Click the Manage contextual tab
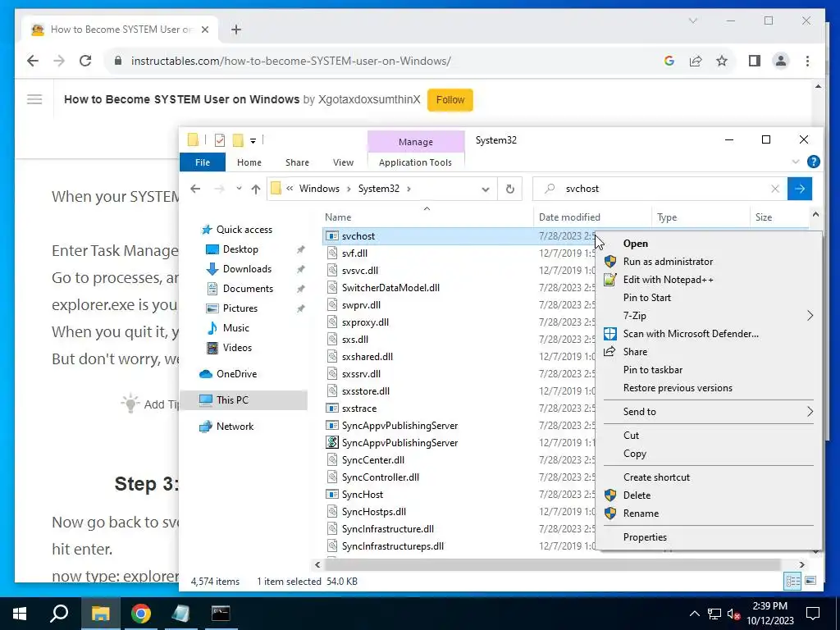Screen dimensions: 840x630 point(416,141)
